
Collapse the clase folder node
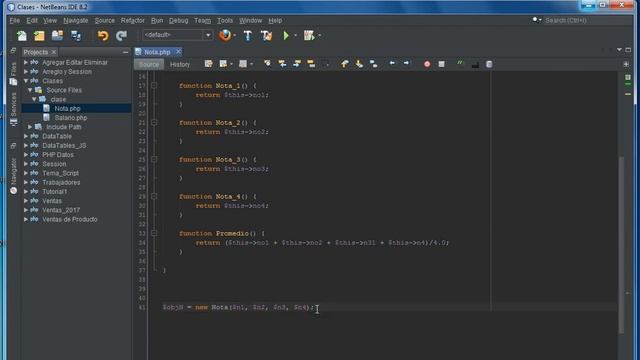34,99
